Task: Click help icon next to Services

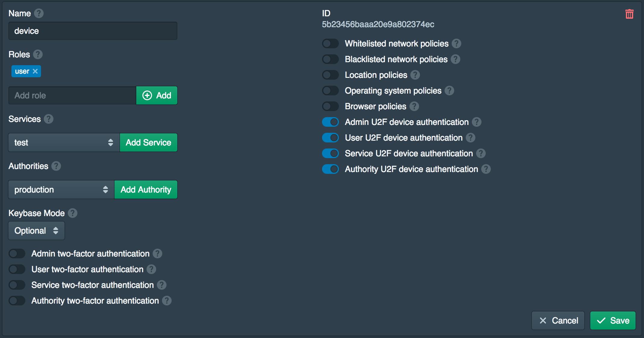Action: coord(49,119)
